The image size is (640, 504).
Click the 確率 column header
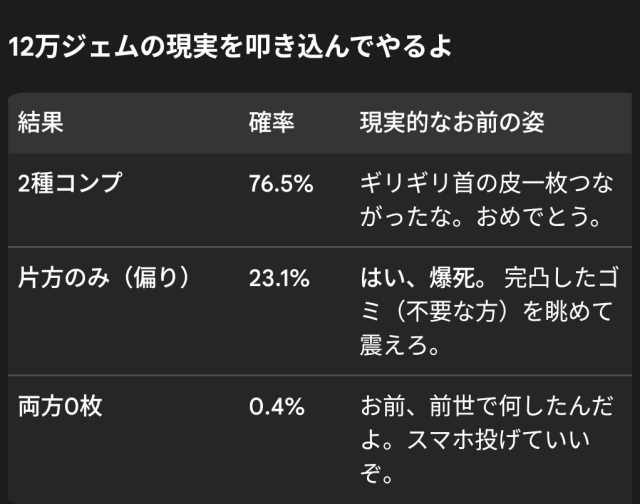tap(270, 123)
